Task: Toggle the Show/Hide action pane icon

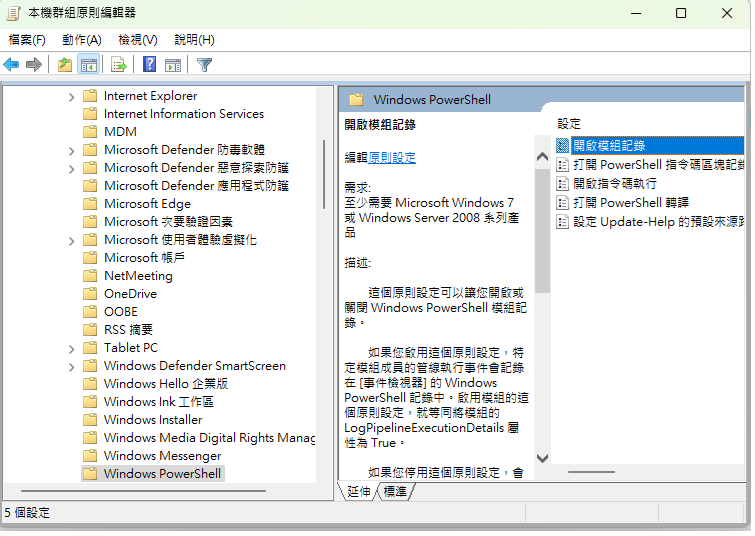Action: tap(173, 65)
